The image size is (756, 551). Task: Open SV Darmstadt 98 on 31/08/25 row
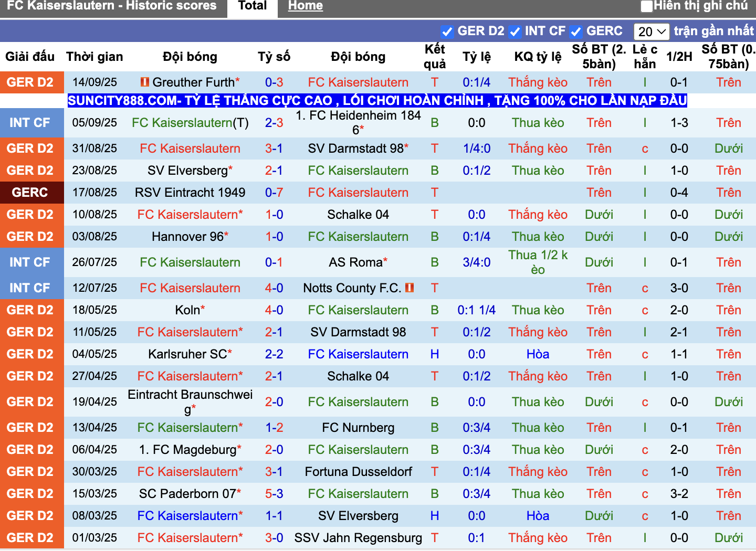click(355, 149)
